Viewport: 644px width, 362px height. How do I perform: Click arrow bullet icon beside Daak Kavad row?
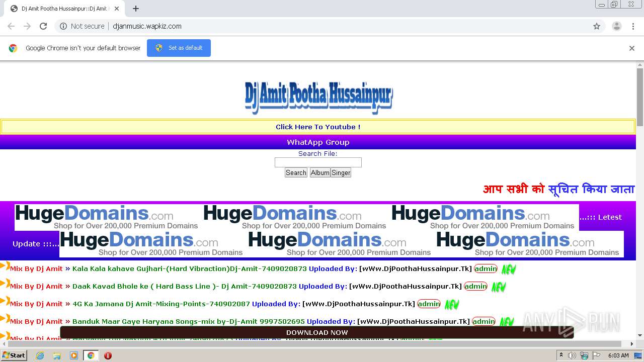point(5,283)
